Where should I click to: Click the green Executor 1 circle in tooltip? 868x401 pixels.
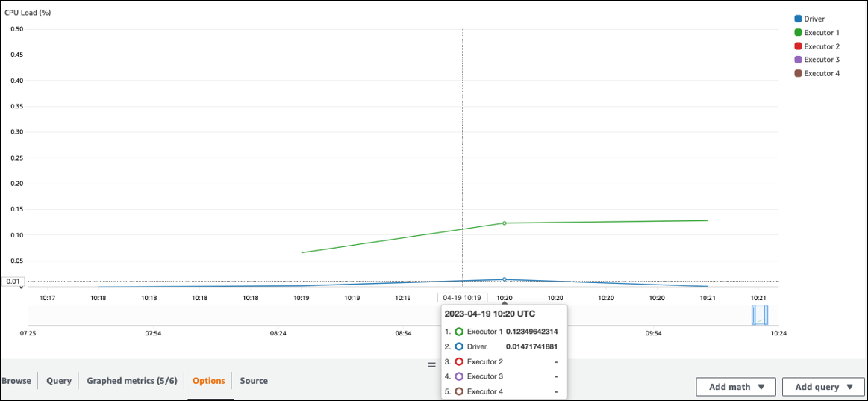coord(459,332)
